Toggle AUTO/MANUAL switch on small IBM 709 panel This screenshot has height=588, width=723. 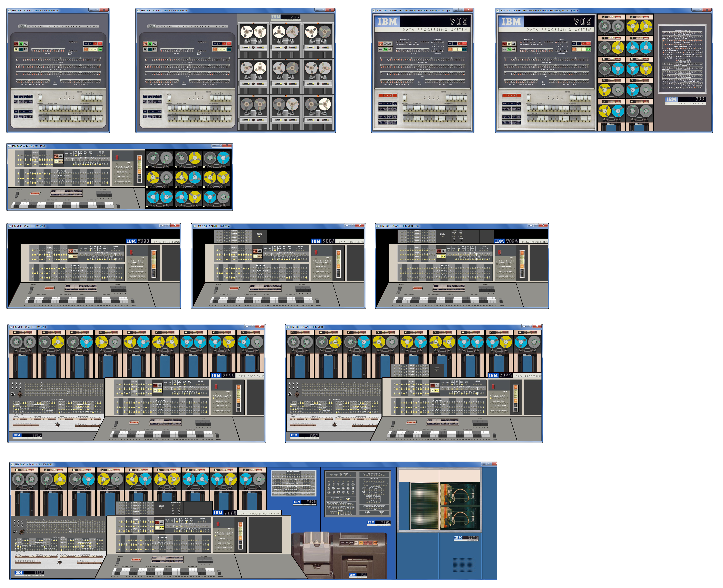[x=404, y=99]
